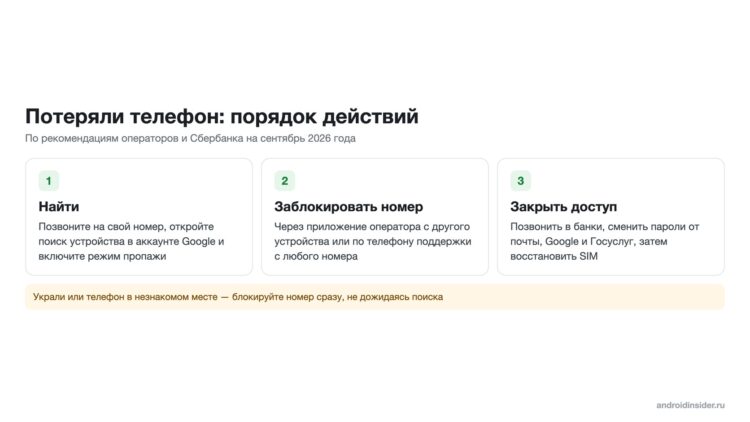The image size is (750, 422).
Task: Select the "Найти" card title
Action: [x=59, y=207]
